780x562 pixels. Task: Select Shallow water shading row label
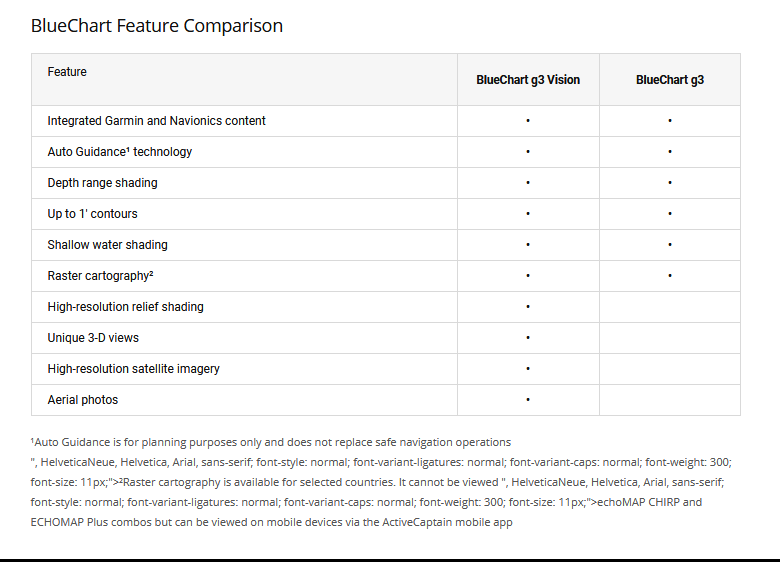(107, 245)
